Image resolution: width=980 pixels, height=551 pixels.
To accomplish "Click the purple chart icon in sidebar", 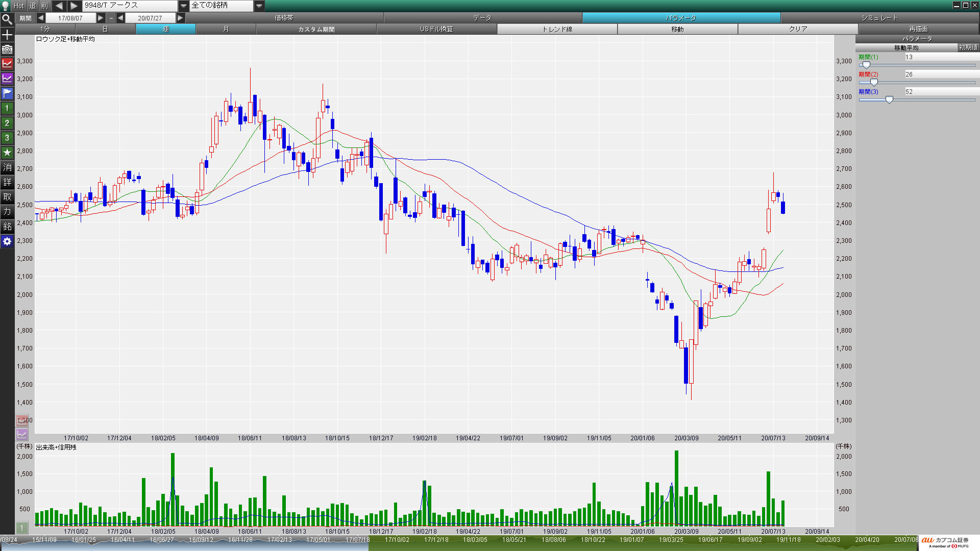I will pyautogui.click(x=7, y=79).
